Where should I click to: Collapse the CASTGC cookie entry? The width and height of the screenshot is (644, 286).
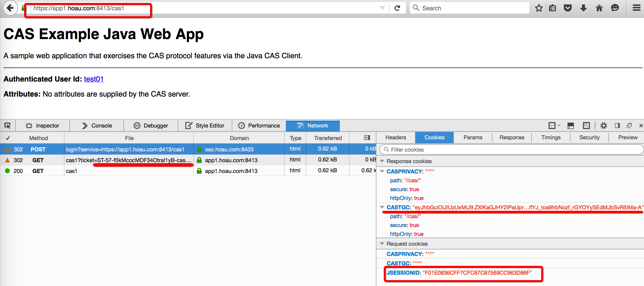[382, 207]
